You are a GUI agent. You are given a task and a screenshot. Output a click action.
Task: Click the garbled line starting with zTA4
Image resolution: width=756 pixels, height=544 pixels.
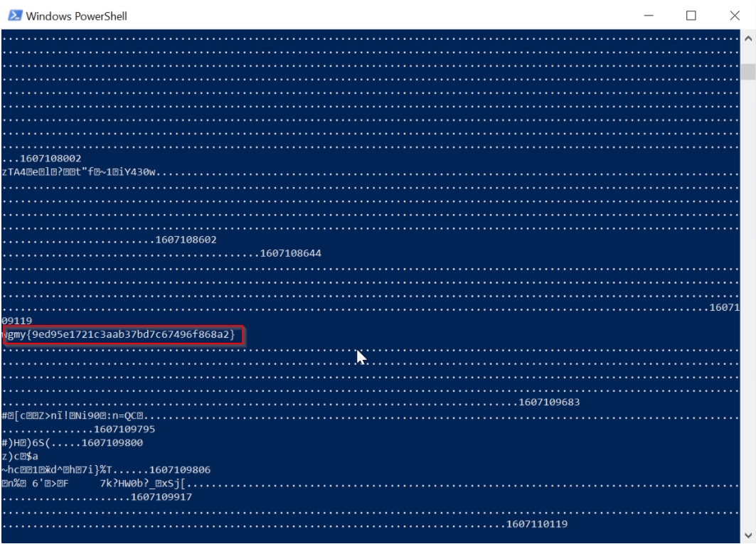point(78,172)
